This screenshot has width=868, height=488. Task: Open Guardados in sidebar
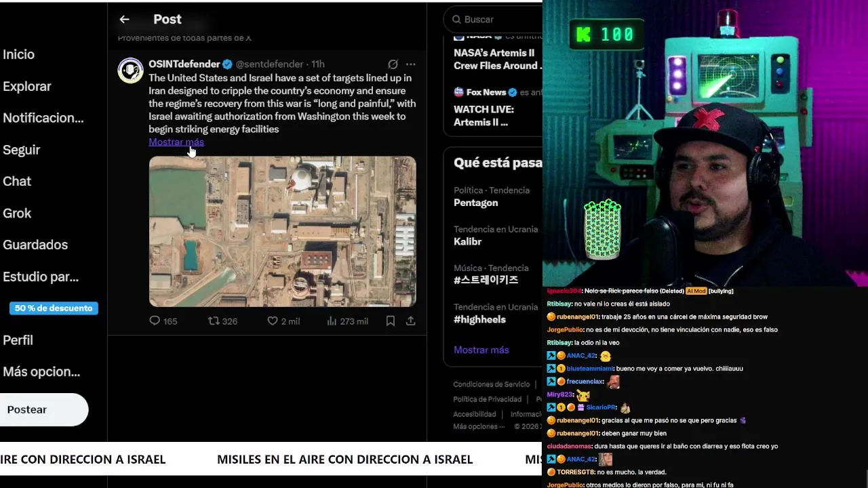35,245
